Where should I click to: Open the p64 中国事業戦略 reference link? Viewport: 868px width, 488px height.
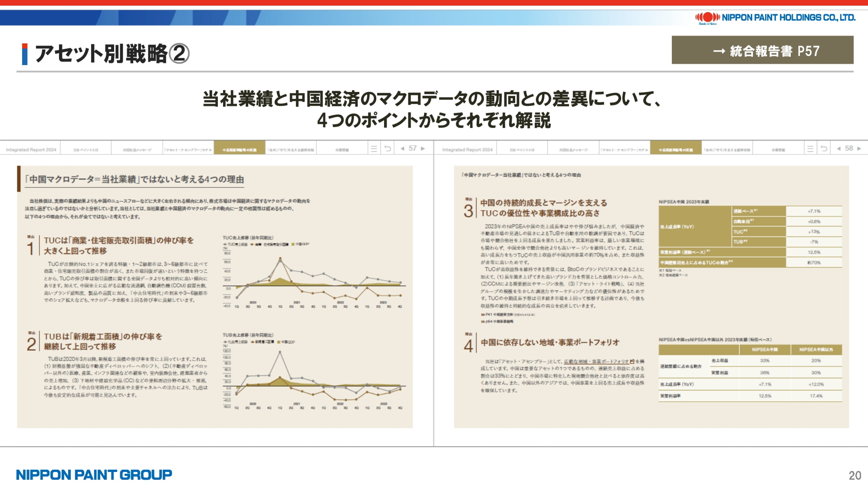[x=497, y=321]
